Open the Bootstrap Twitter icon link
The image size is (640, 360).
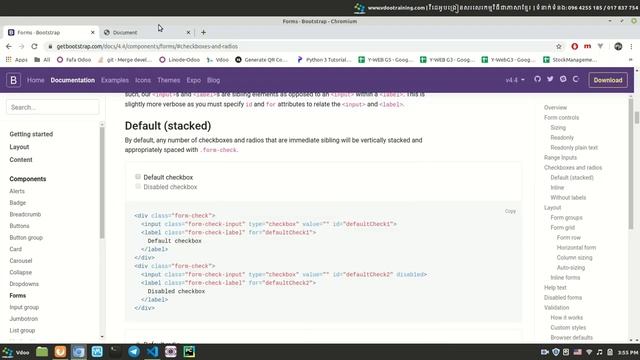(x=550, y=79)
